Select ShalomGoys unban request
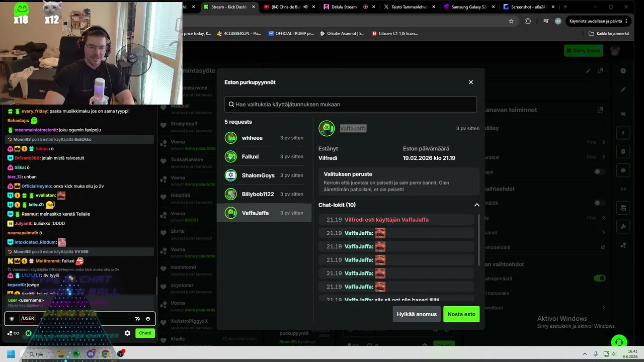Image resolution: width=644 pixels, height=362 pixels. 264,175
